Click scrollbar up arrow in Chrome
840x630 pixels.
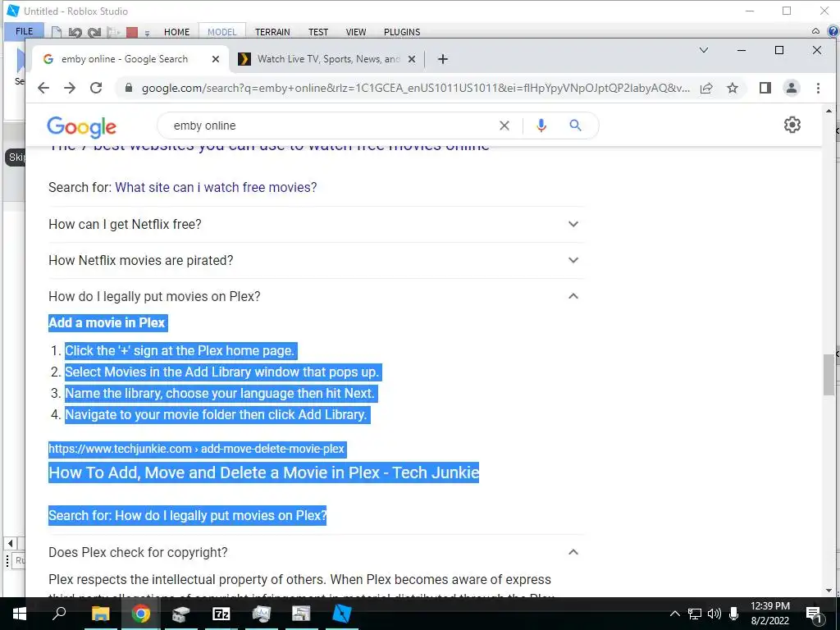pyautogui.click(x=829, y=111)
